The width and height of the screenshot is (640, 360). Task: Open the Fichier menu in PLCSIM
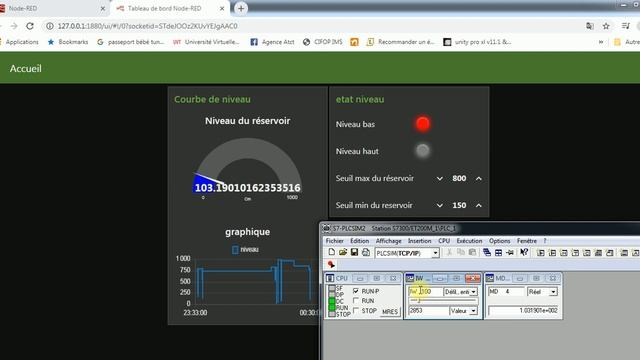(335, 241)
